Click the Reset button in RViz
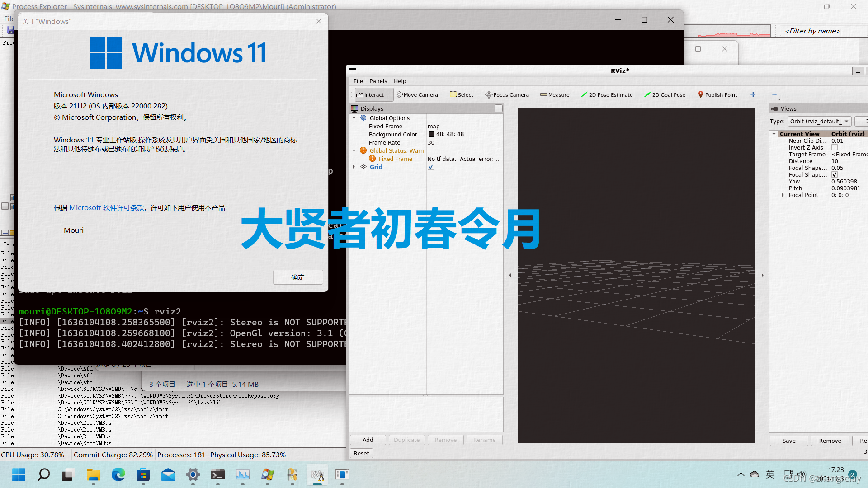868x488 pixels. pyautogui.click(x=361, y=453)
